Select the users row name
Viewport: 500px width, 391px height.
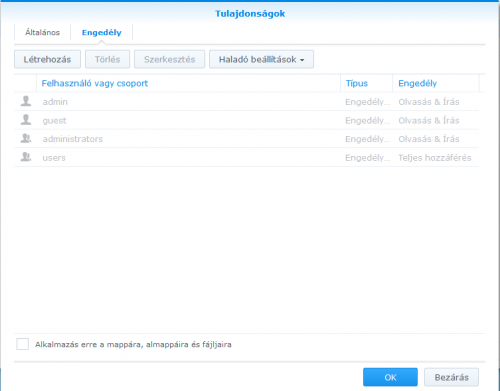(x=54, y=158)
